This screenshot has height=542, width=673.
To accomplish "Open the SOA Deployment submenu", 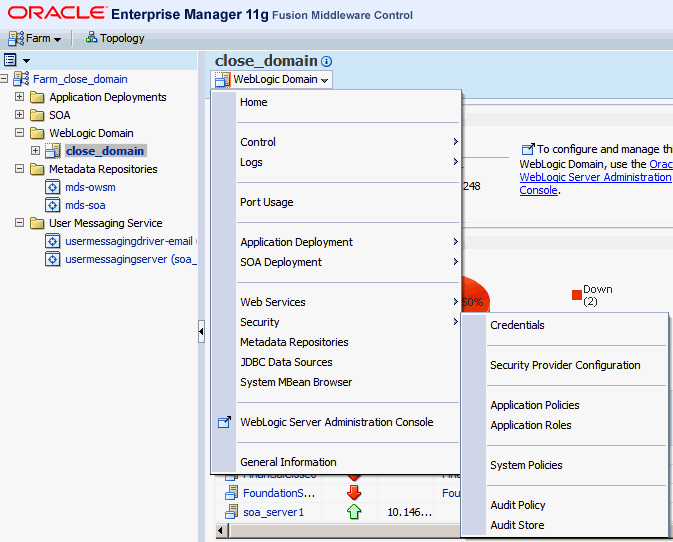I will 348,262.
